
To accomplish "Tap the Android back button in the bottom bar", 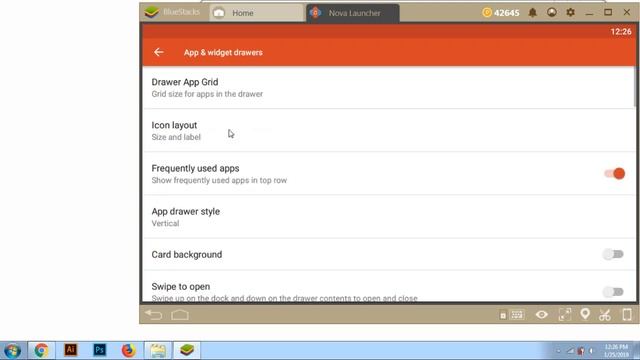I will tap(154, 315).
